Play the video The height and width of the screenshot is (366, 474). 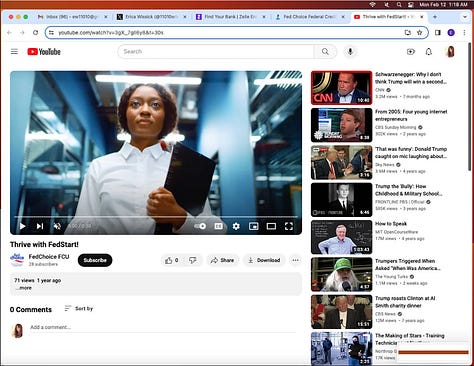[22, 226]
